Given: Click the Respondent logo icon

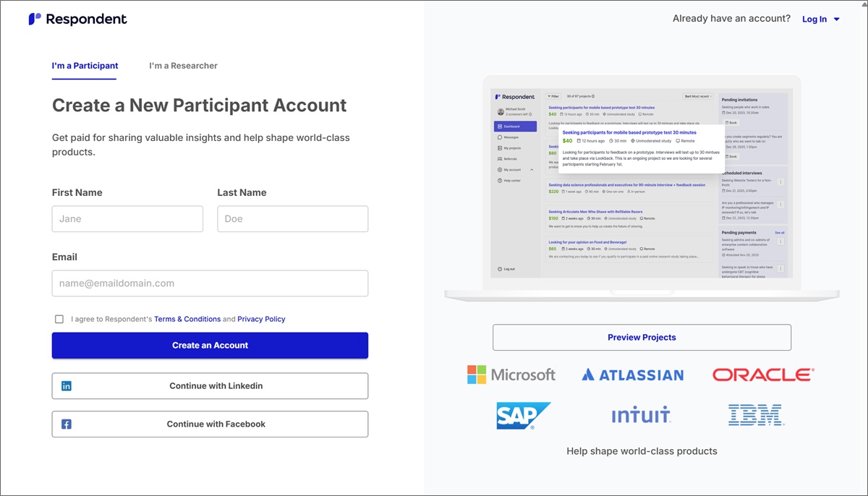Looking at the screenshot, I should (x=33, y=19).
